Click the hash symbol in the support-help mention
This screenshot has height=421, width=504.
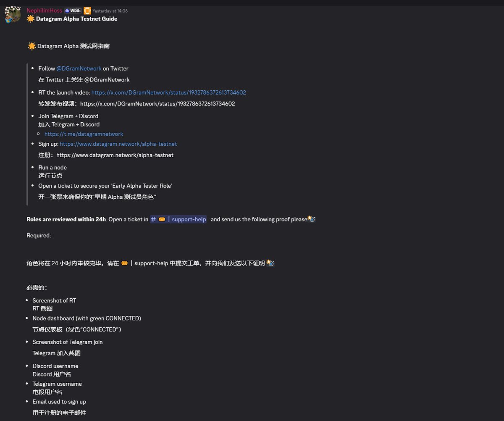tap(153, 219)
